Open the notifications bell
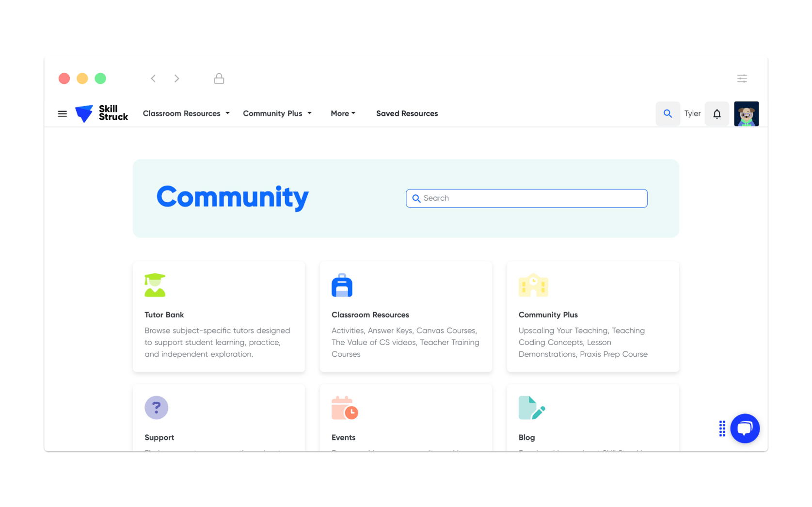Image resolution: width=812 pixels, height=507 pixels. pyautogui.click(x=716, y=114)
